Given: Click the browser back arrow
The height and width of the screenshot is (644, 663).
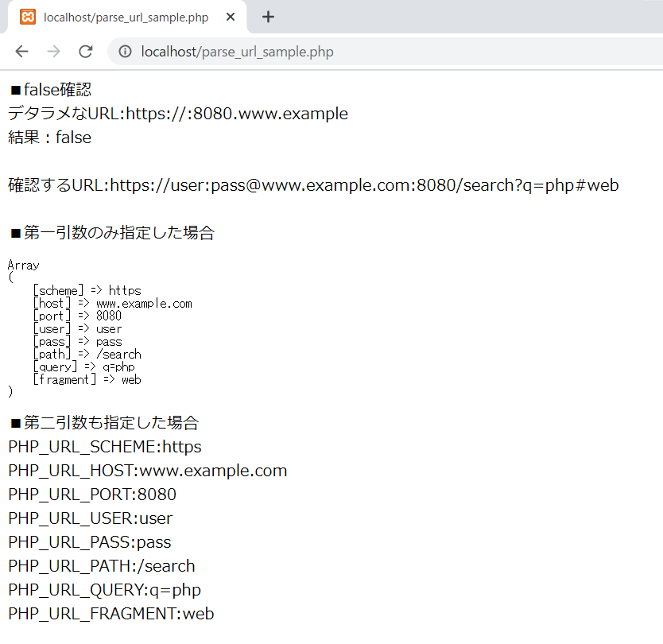Looking at the screenshot, I should coord(21,52).
